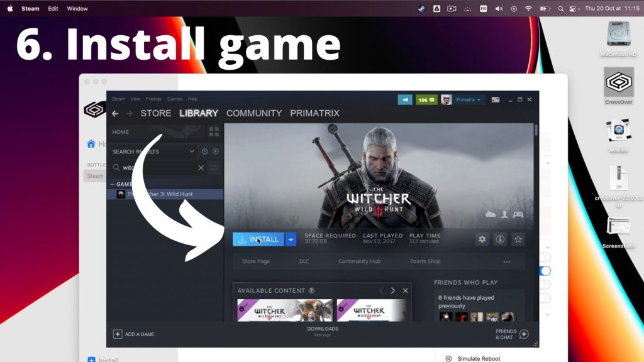644x362 pixels.
Task: Click the blue INSTALL button
Action: click(257, 239)
